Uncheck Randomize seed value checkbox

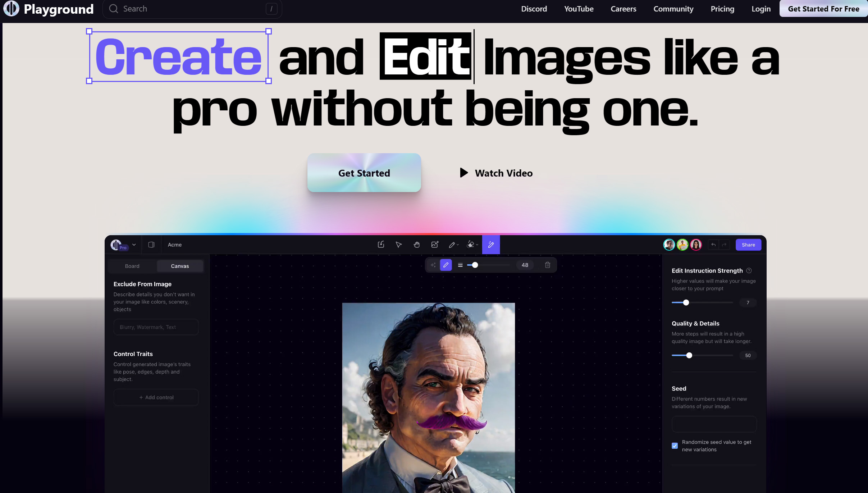[675, 446]
